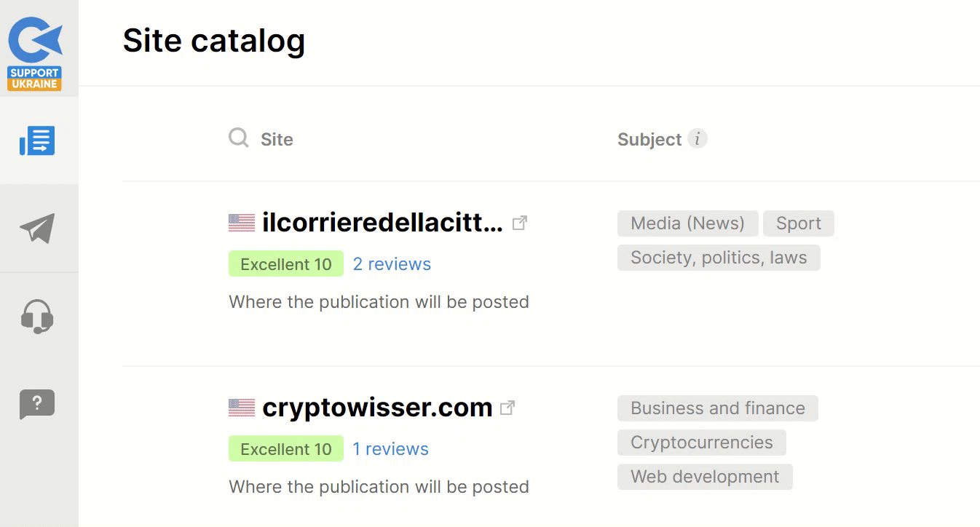
Task: Click the Web development subject tag
Action: click(704, 476)
